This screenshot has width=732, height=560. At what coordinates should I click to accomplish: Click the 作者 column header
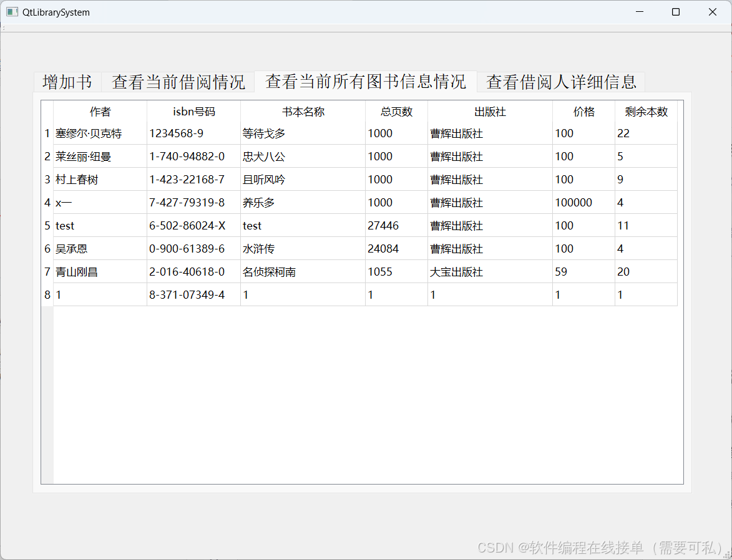pos(100,112)
